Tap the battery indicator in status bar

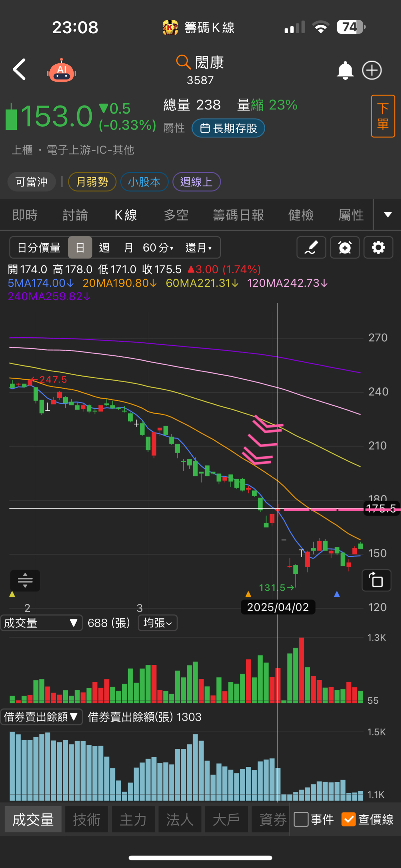point(351,27)
